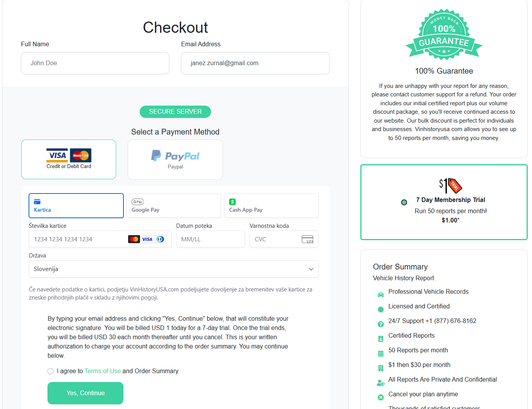
Task: Click the Cash App Pay icon
Action: pos(232,202)
